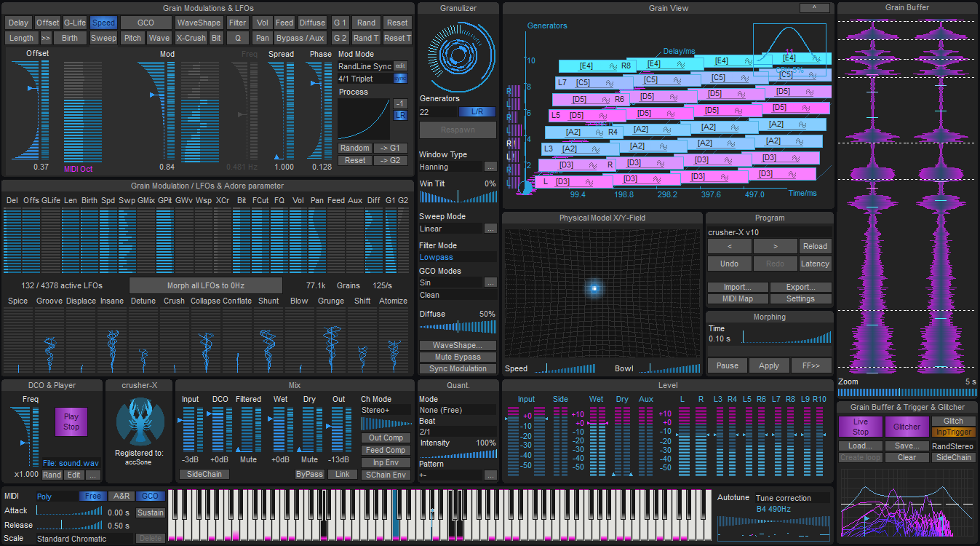
Task: Open the program Settings button
Action: 800,298
